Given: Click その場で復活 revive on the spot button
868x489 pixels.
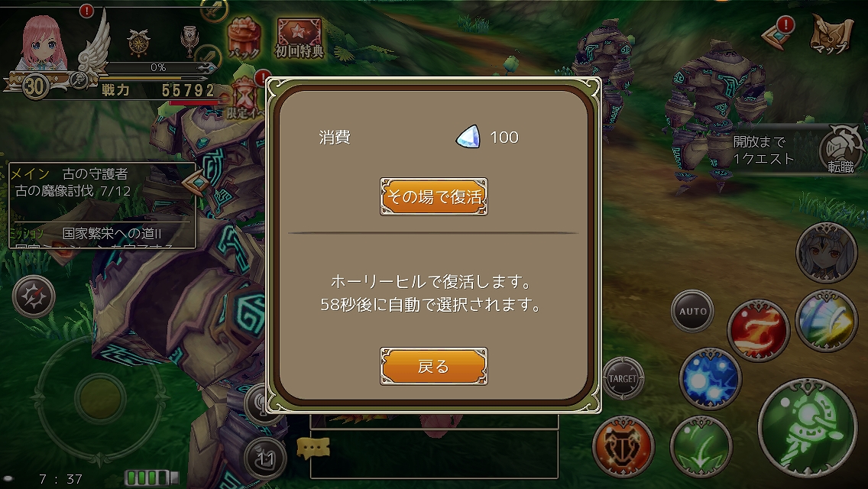Looking at the screenshot, I should click(433, 196).
